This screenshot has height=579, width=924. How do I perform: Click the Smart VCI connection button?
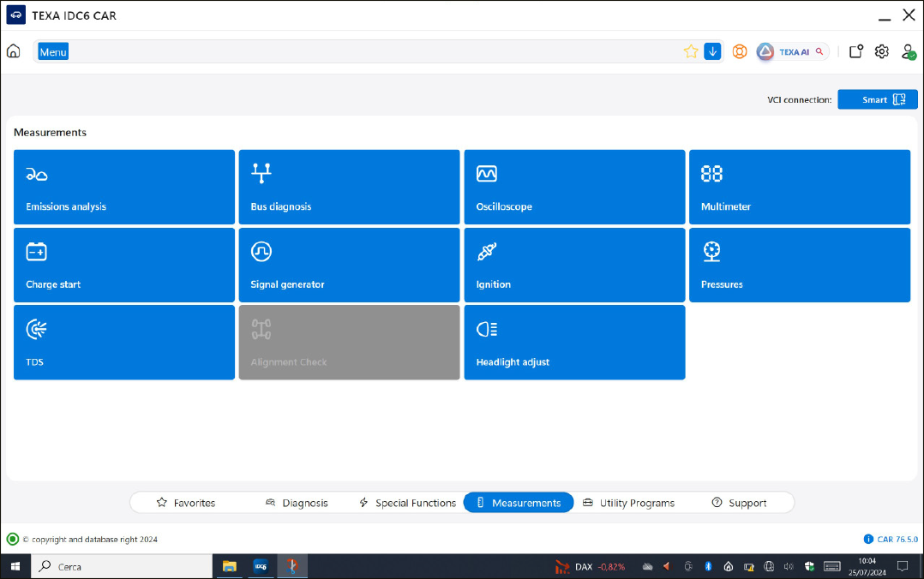877,99
